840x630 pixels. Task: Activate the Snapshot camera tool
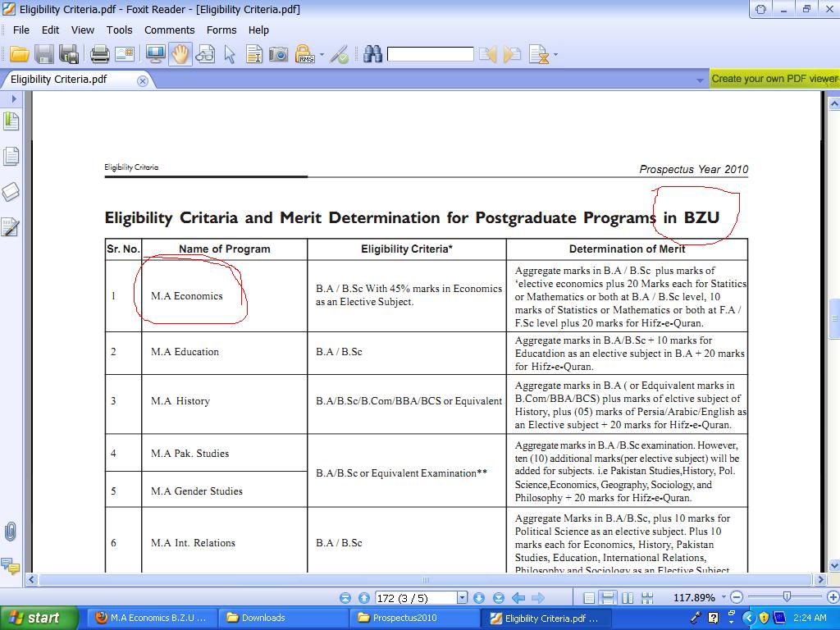click(279, 55)
